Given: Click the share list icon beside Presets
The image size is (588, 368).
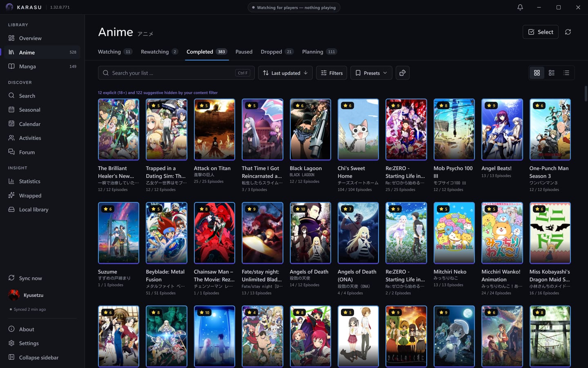Looking at the screenshot, I should [x=403, y=73].
